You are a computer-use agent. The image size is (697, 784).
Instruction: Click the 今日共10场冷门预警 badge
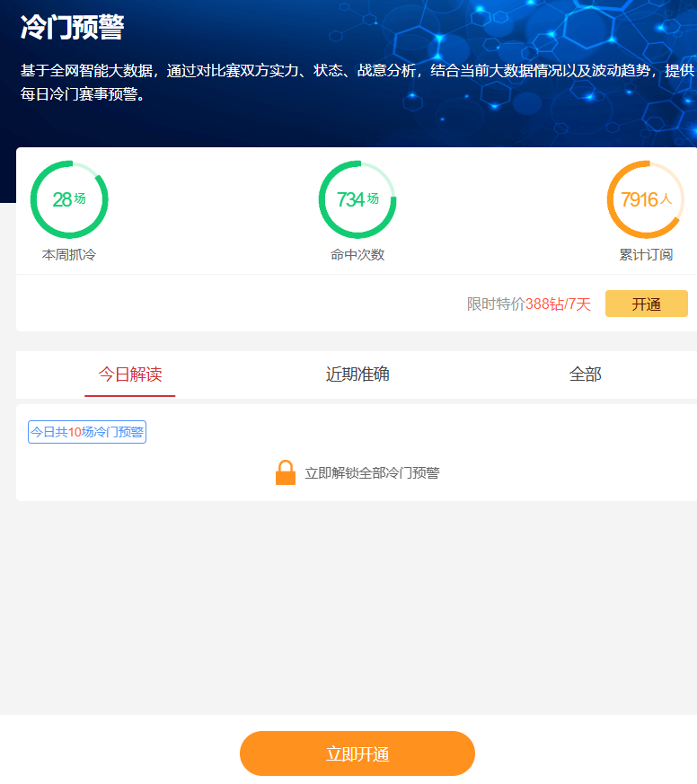coord(87,432)
